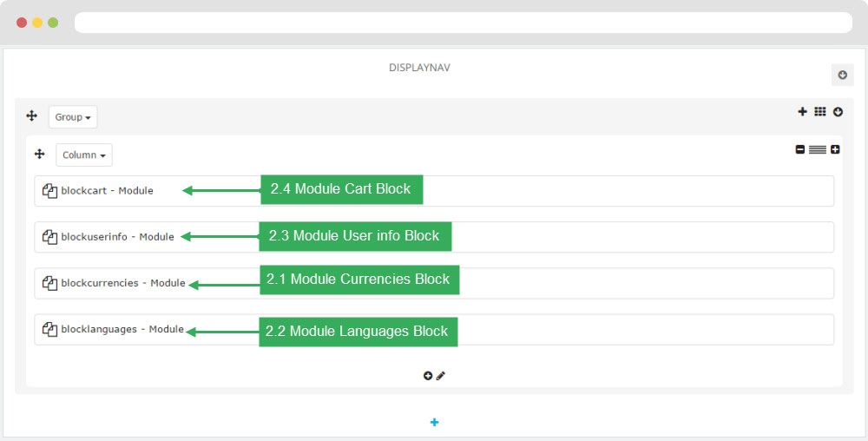The height and width of the screenshot is (441, 868).
Task: Open the Group dropdown
Action: 73,116
